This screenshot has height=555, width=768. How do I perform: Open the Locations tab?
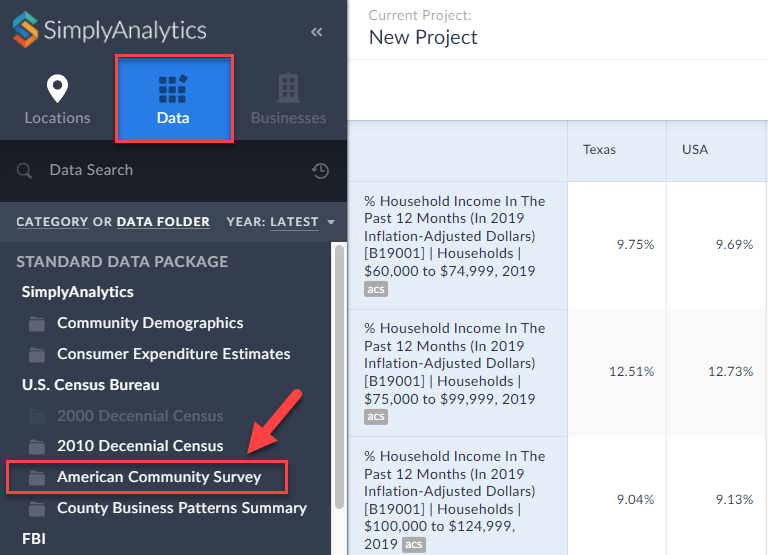point(57,99)
